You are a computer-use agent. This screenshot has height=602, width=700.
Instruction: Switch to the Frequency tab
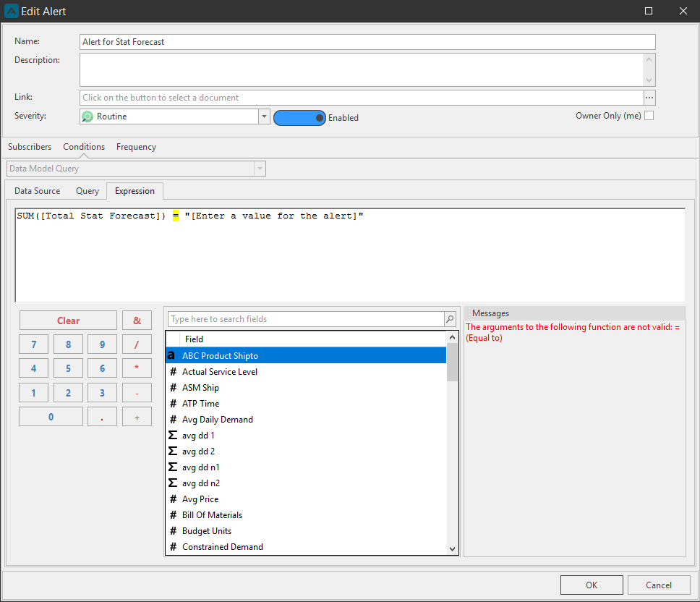(x=136, y=146)
